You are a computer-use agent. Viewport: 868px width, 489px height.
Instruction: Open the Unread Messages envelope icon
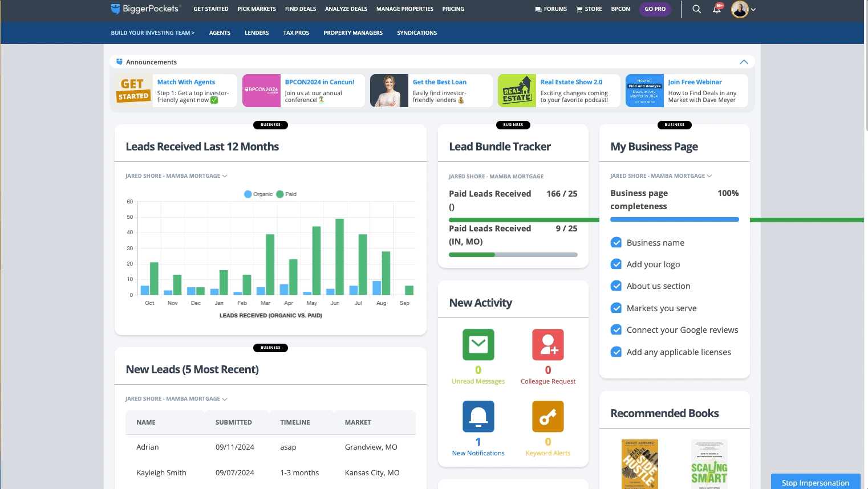point(478,345)
